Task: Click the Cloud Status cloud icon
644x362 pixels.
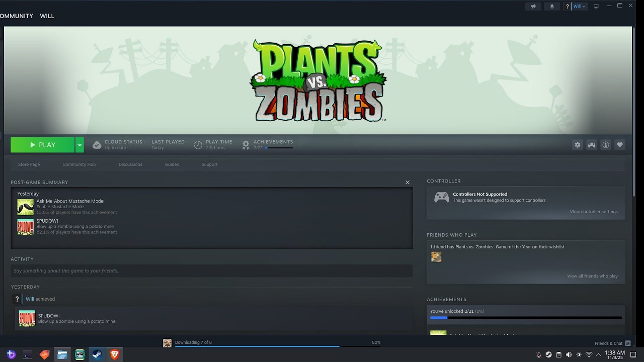Action: [x=97, y=145]
